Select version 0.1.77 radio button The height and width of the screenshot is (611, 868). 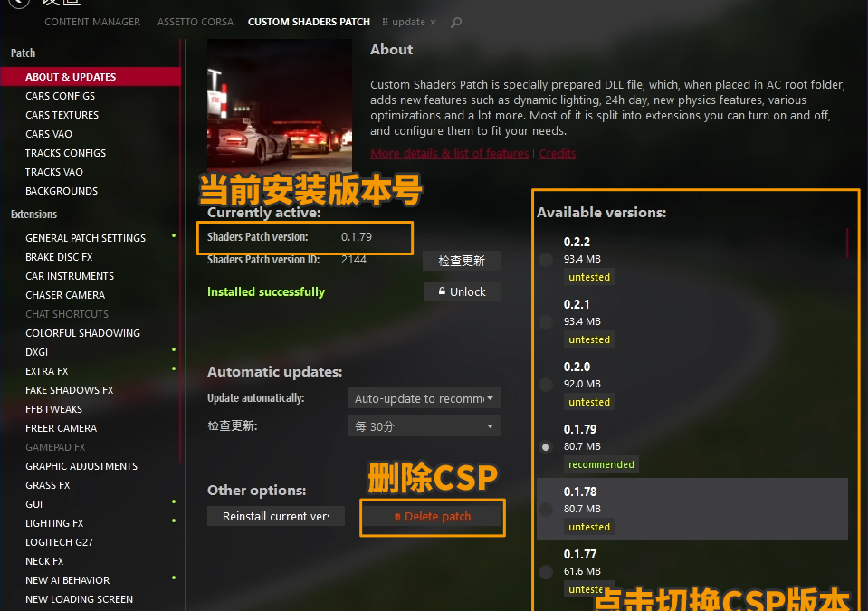[x=546, y=572]
